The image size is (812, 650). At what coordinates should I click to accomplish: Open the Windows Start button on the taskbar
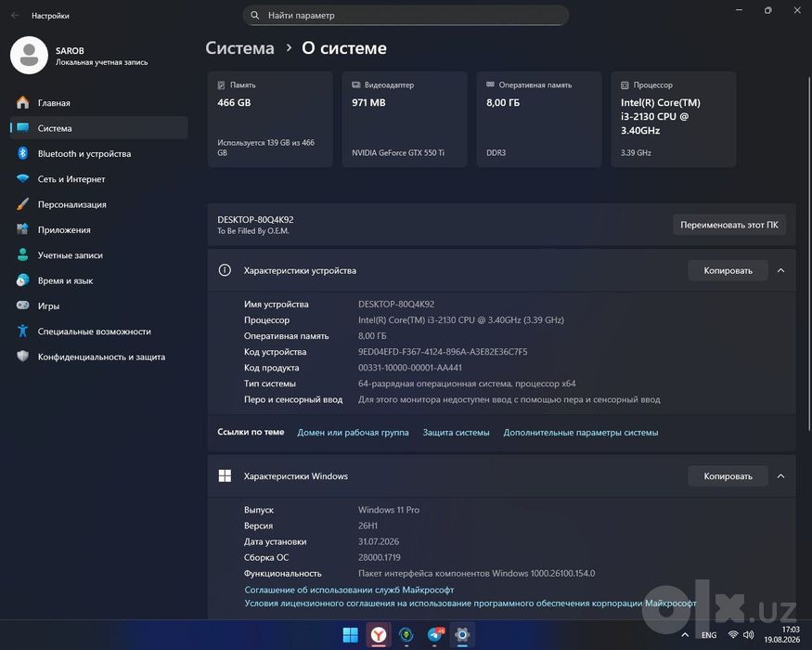[x=351, y=635]
